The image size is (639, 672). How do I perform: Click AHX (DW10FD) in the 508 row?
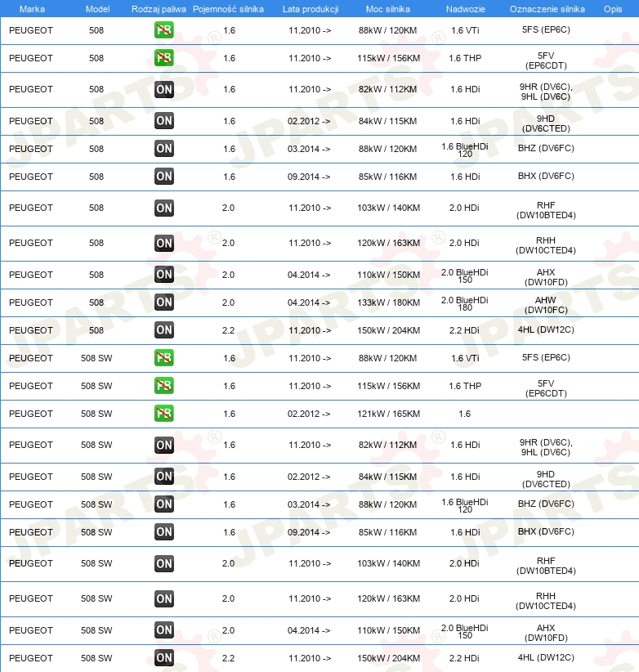coord(546,277)
